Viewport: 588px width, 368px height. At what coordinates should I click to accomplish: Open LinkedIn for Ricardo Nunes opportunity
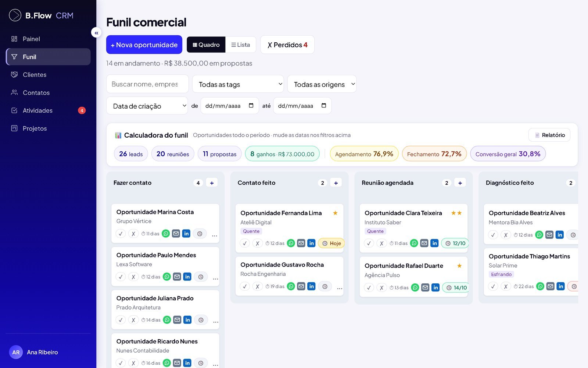[x=187, y=363]
